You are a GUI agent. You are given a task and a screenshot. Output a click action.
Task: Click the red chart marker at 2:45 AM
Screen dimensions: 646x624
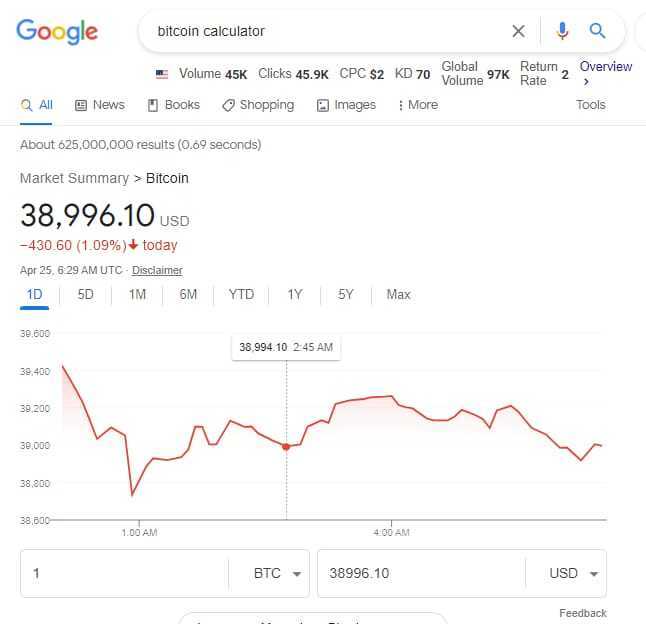tap(286, 447)
